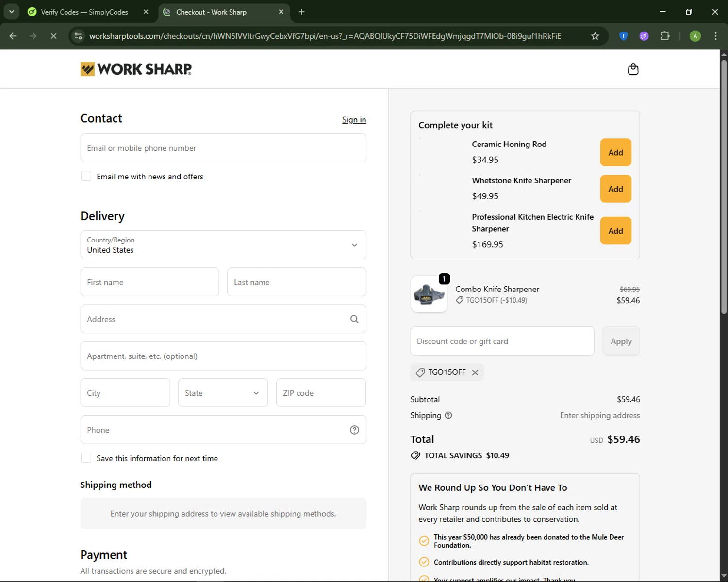
Task: Click the forward navigation arrow
Action: tap(33, 36)
